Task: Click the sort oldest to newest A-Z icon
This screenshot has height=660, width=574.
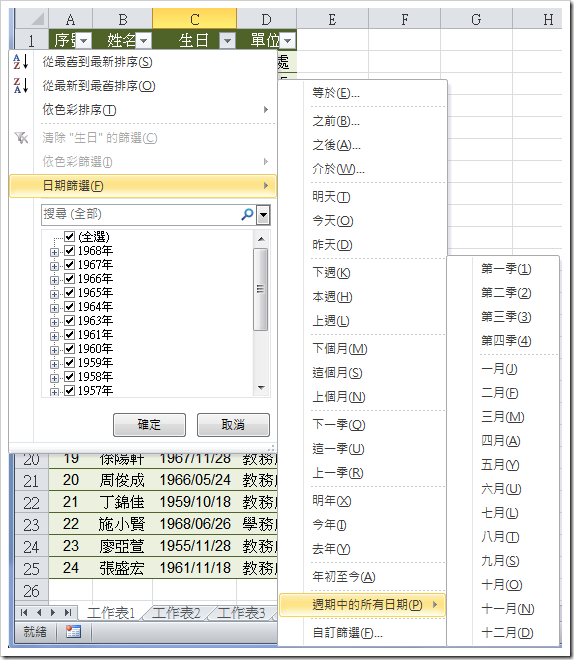Action: (21, 61)
